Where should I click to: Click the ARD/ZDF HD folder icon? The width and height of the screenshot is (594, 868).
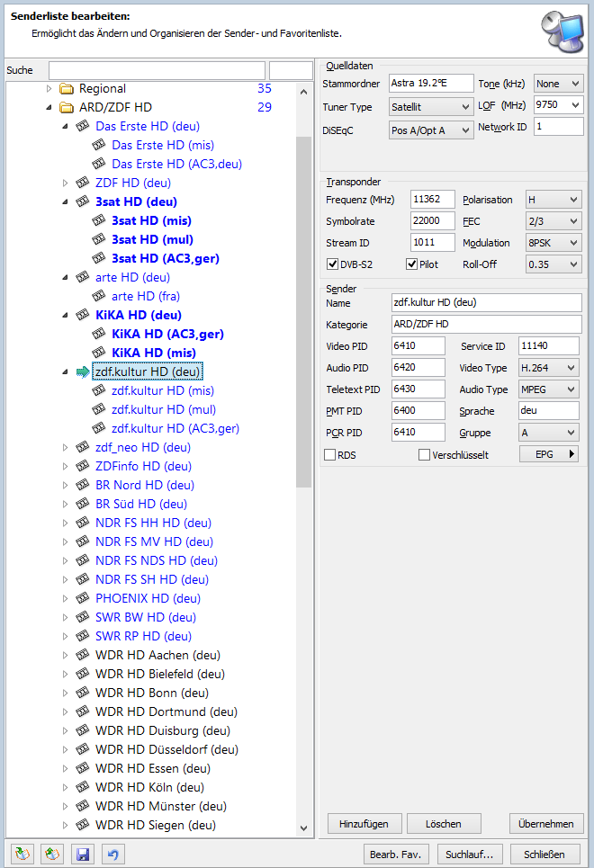[x=67, y=107]
